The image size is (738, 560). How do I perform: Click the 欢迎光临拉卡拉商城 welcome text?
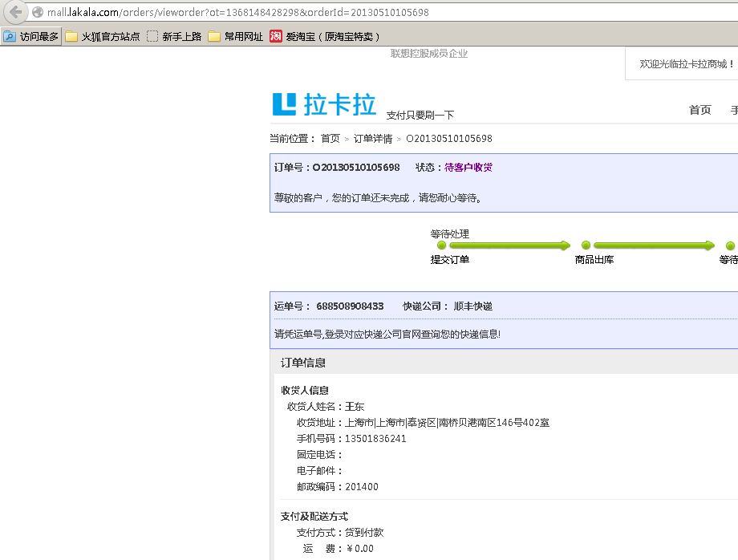pyautogui.click(x=686, y=64)
